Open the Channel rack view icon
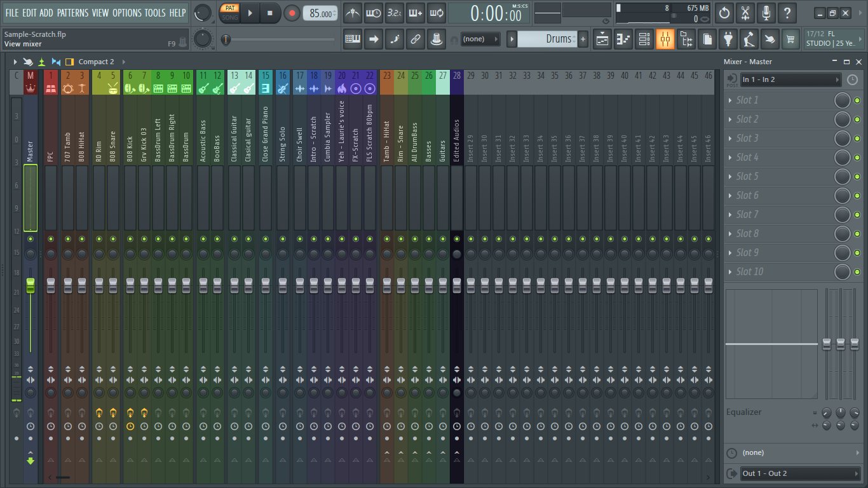 644,39
